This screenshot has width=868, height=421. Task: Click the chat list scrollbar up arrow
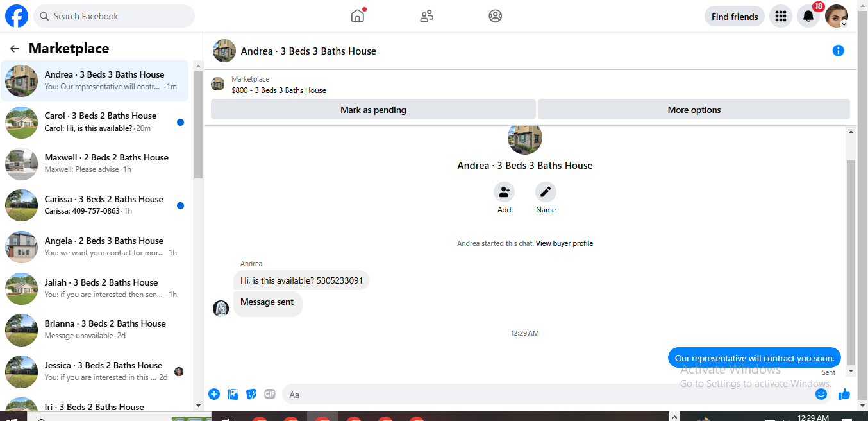(198, 65)
